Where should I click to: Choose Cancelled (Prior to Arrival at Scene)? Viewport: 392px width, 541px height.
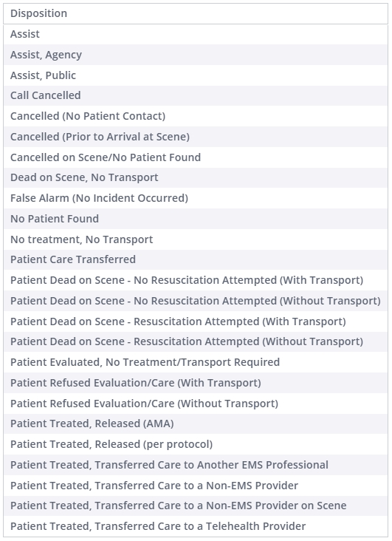(x=196, y=137)
